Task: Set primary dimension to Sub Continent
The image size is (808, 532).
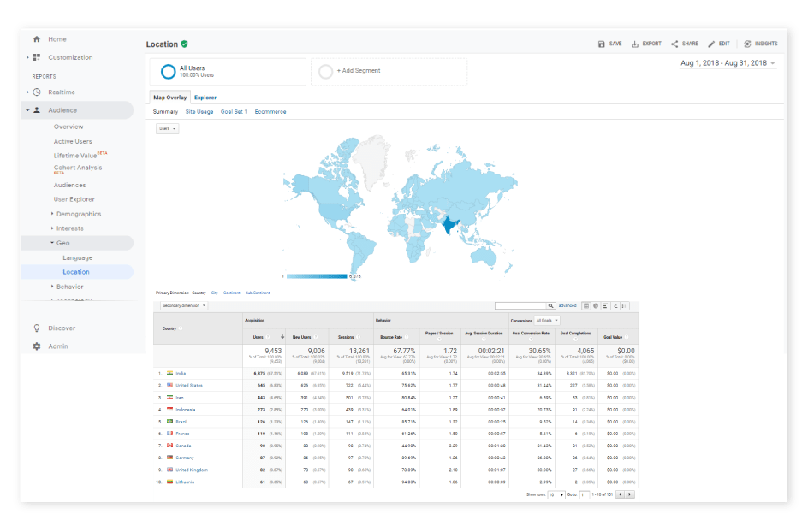Action: [258, 293]
